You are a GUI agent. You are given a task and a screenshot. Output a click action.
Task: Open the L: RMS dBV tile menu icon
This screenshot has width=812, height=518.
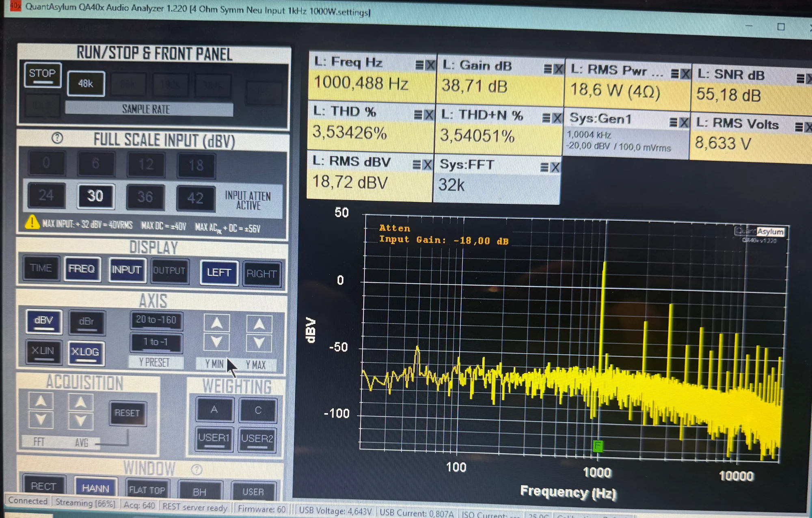click(x=417, y=164)
